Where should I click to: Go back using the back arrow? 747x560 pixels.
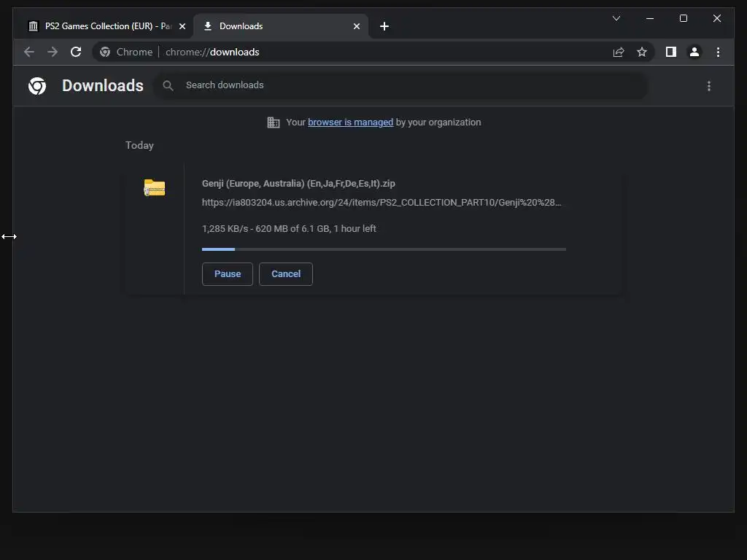click(x=29, y=52)
